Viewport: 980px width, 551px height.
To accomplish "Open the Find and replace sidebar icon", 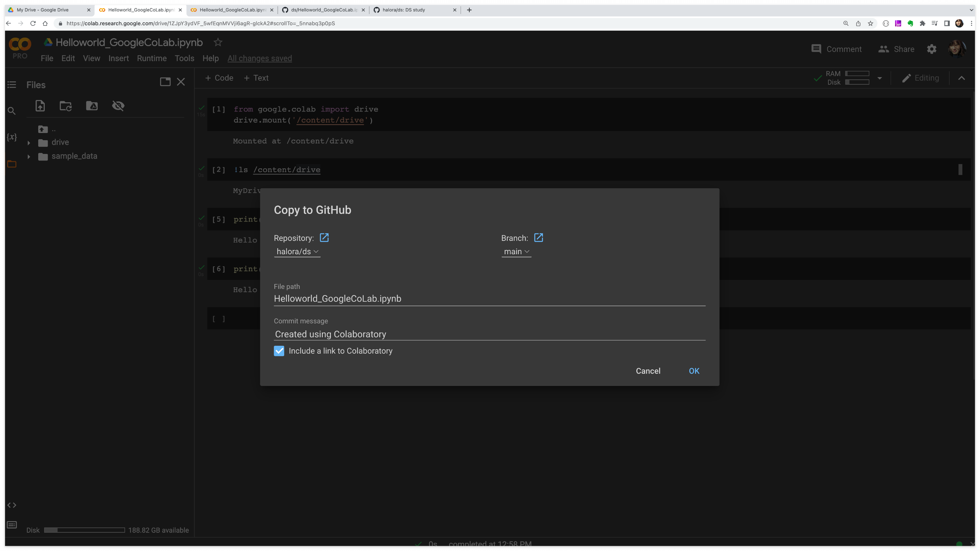I will point(12,111).
